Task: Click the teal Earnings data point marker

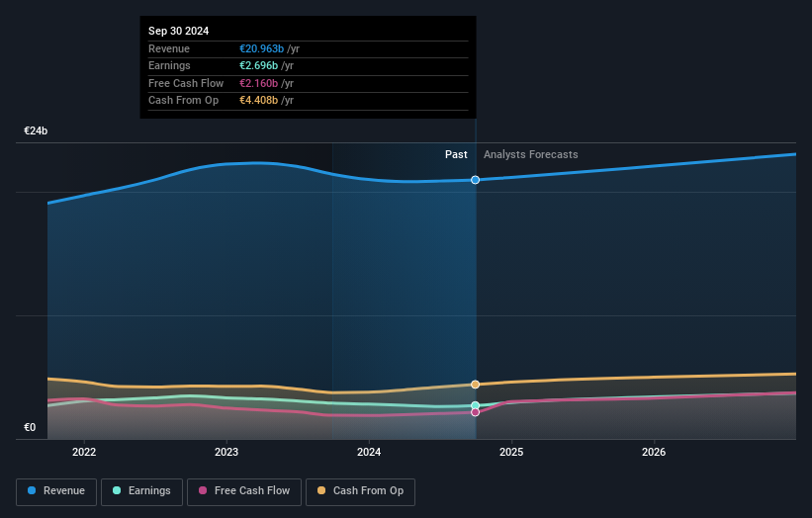Action: click(475, 405)
